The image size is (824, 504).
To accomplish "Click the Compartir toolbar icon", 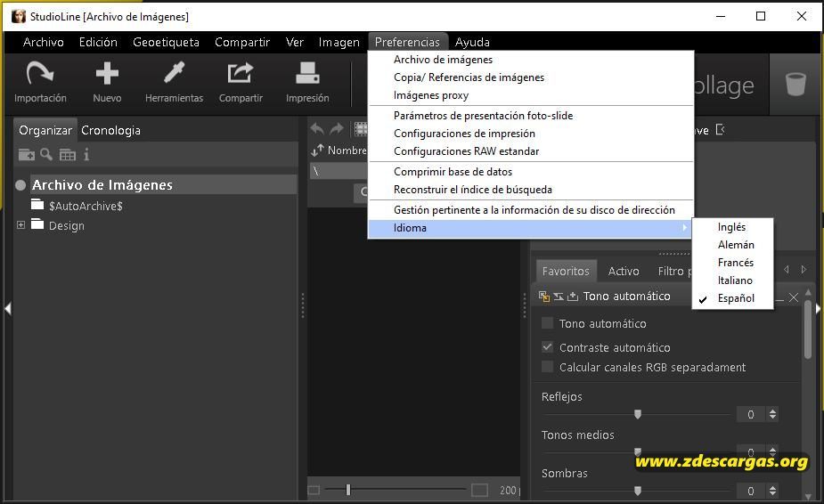I will point(241,73).
